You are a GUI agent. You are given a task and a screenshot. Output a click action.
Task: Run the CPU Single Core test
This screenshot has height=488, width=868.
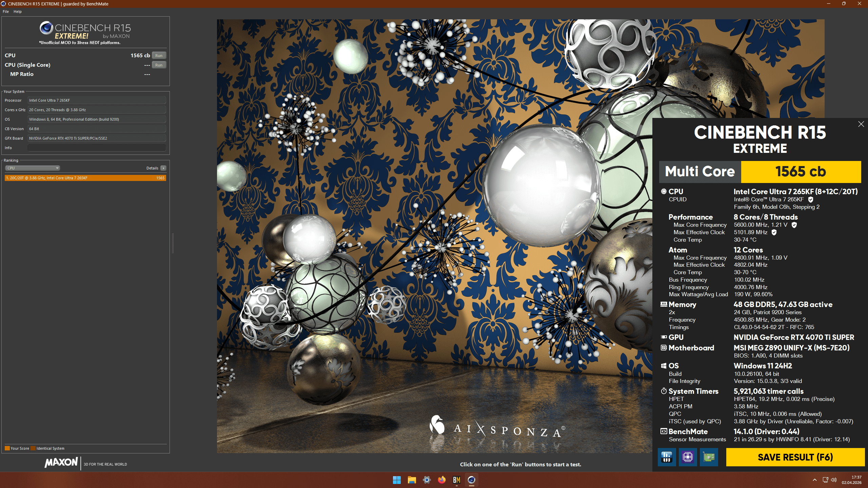coord(159,65)
